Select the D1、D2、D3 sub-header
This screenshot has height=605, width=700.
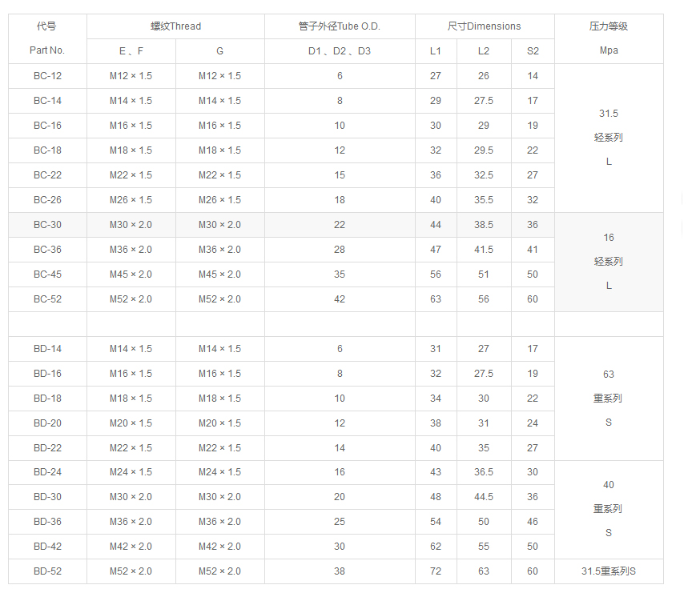point(340,51)
